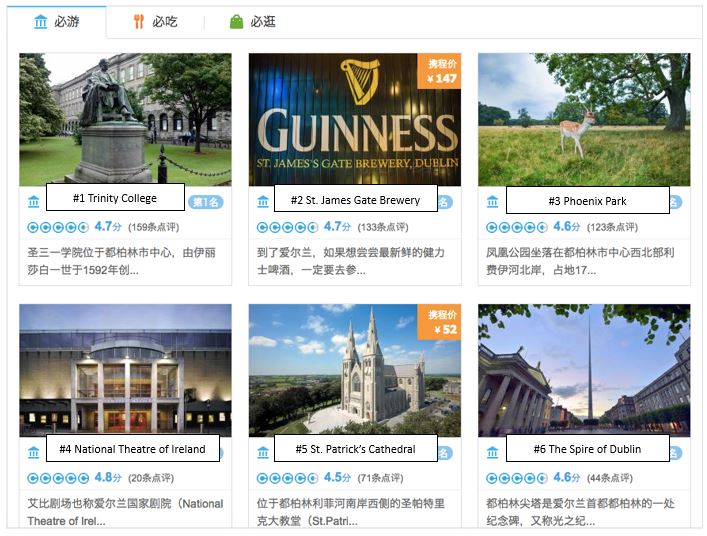Click rating circles for Spire of Dublin
707x536 pixels.
517,478
